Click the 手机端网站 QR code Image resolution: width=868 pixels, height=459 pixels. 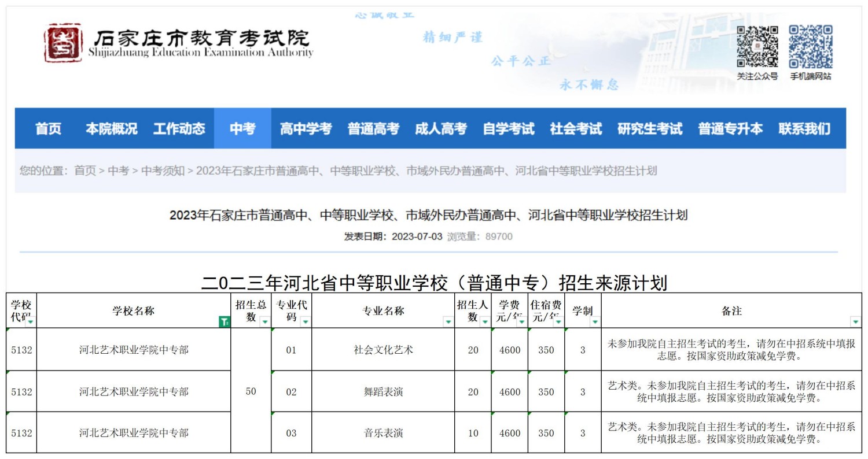(810, 47)
